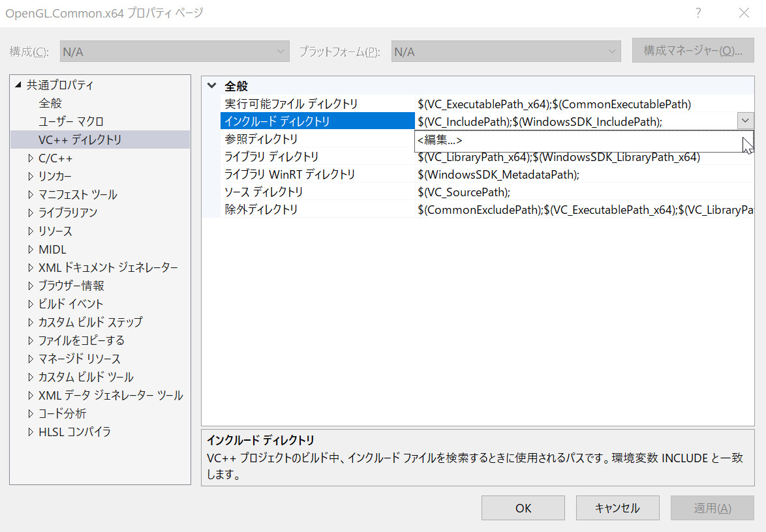Click the インクルード ディレクトリ value field
Viewport: 766px width, 532px height.
574,121
